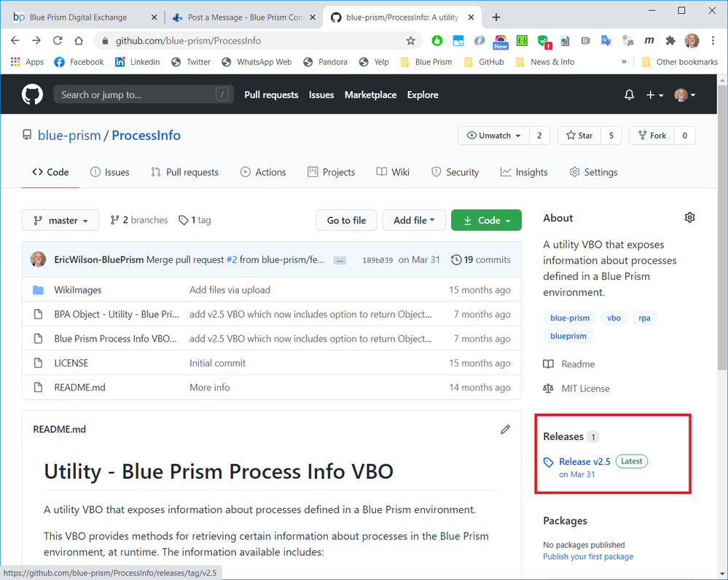Click the browser back arrow
728x580 pixels.
15,40
